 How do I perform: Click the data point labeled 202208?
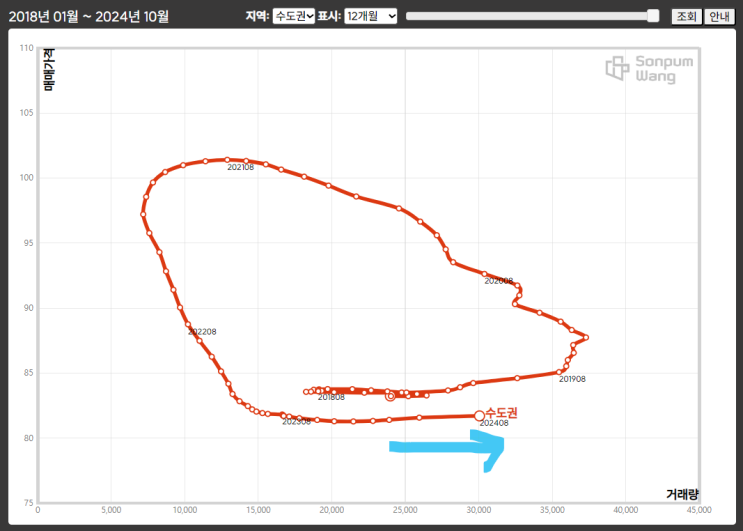click(188, 324)
